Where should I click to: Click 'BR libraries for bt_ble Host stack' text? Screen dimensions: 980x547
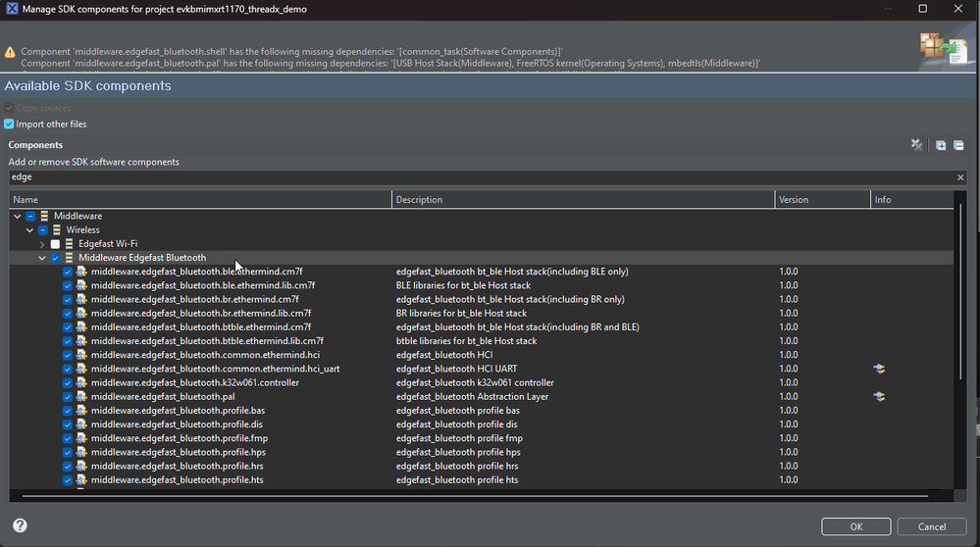tap(461, 314)
